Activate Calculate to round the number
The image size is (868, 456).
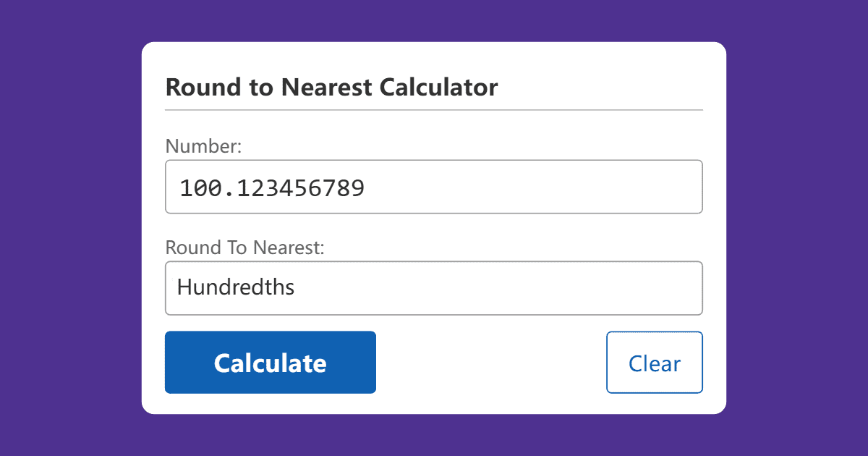tap(270, 362)
